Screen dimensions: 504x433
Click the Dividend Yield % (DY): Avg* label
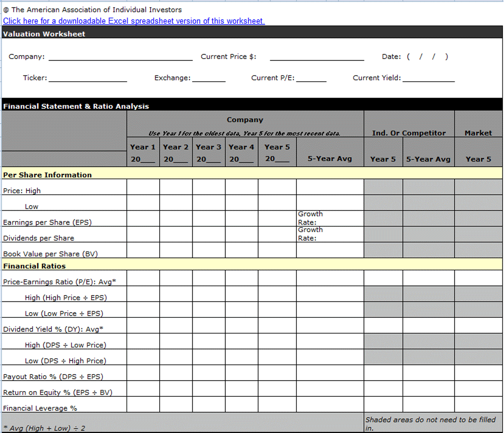[x=53, y=329]
